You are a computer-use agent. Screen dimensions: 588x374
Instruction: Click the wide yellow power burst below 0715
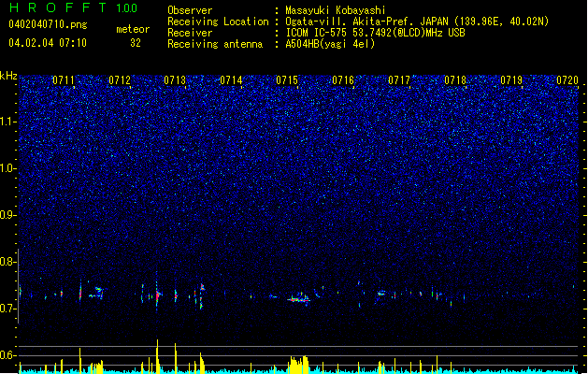click(298, 365)
